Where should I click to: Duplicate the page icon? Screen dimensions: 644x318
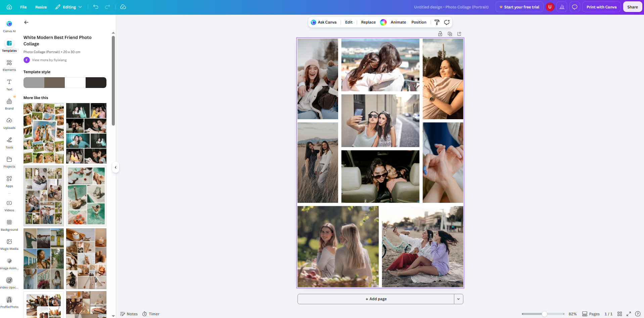[450, 34]
